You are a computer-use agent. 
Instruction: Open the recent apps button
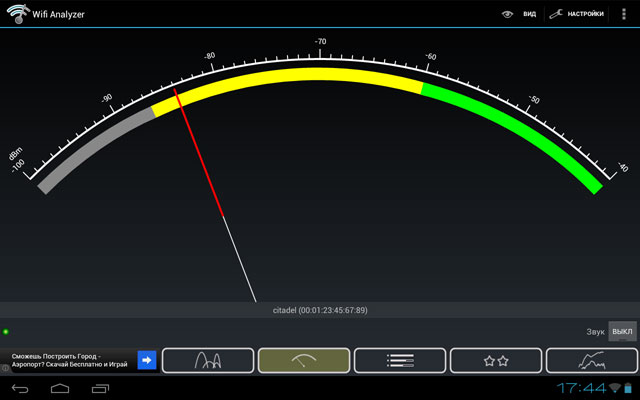100,389
